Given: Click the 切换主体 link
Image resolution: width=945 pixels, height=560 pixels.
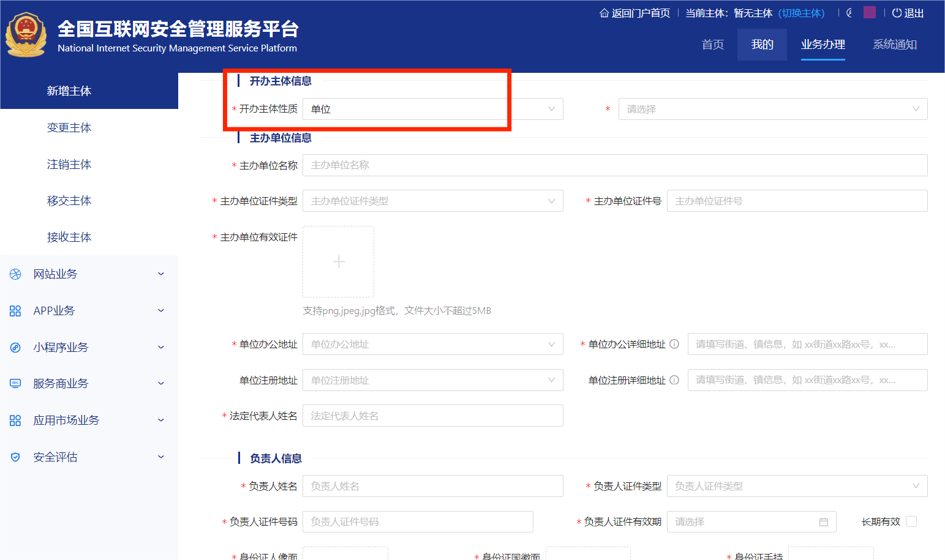Looking at the screenshot, I should [x=802, y=13].
